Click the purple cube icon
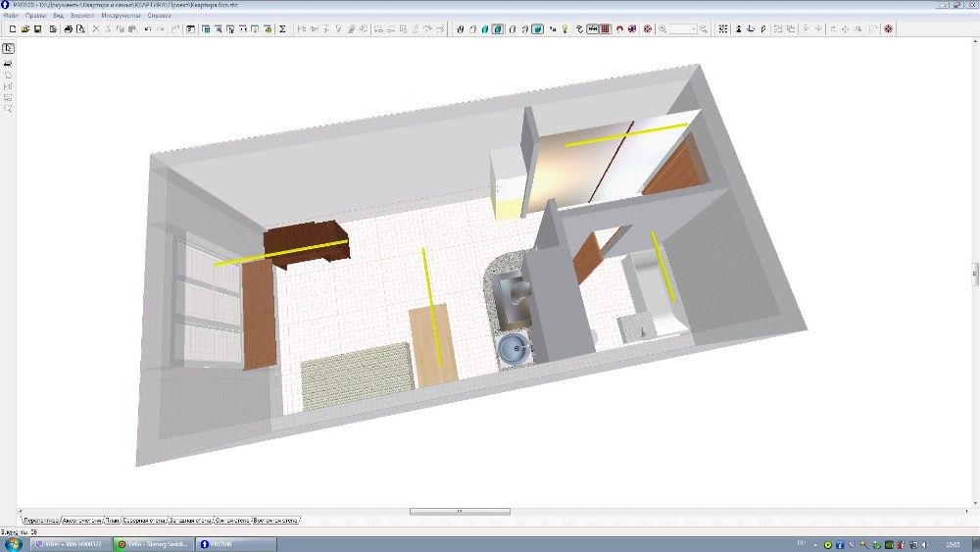 [632, 28]
